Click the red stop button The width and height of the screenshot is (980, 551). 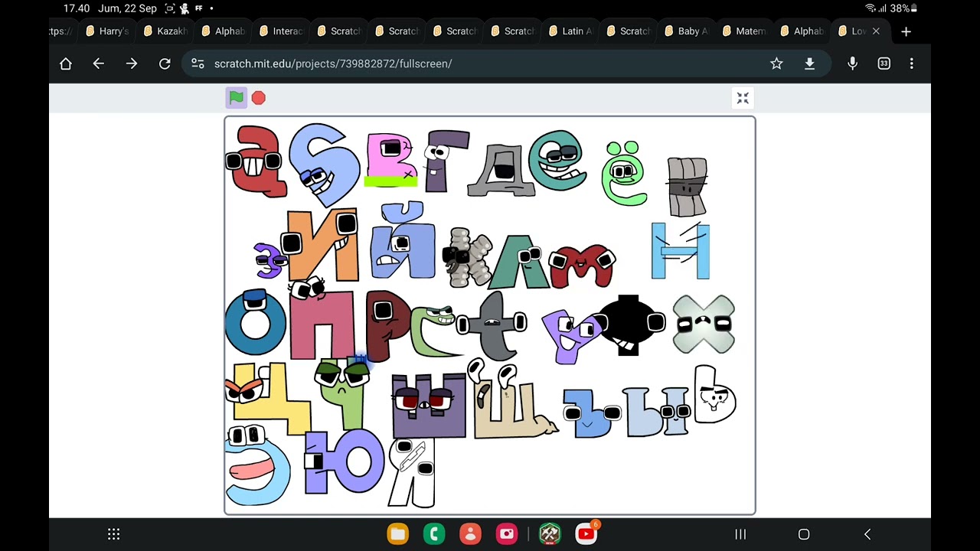258,98
